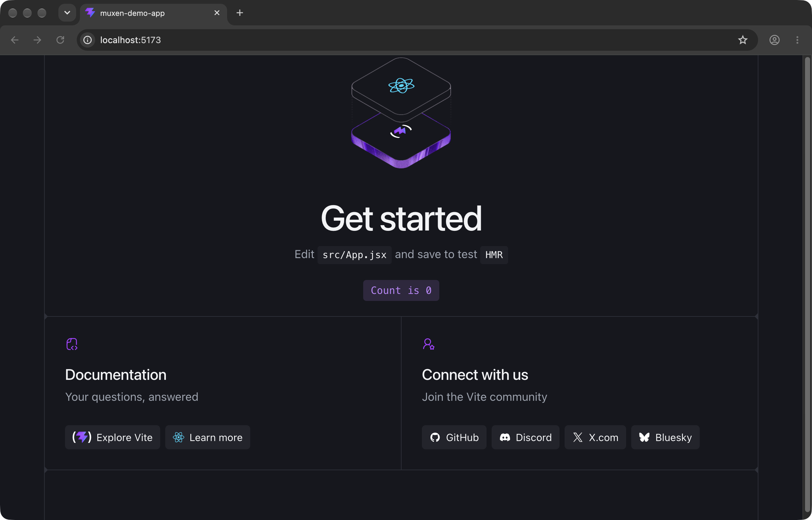The height and width of the screenshot is (520, 812).
Task: Click the forward navigation arrow
Action: (37, 40)
